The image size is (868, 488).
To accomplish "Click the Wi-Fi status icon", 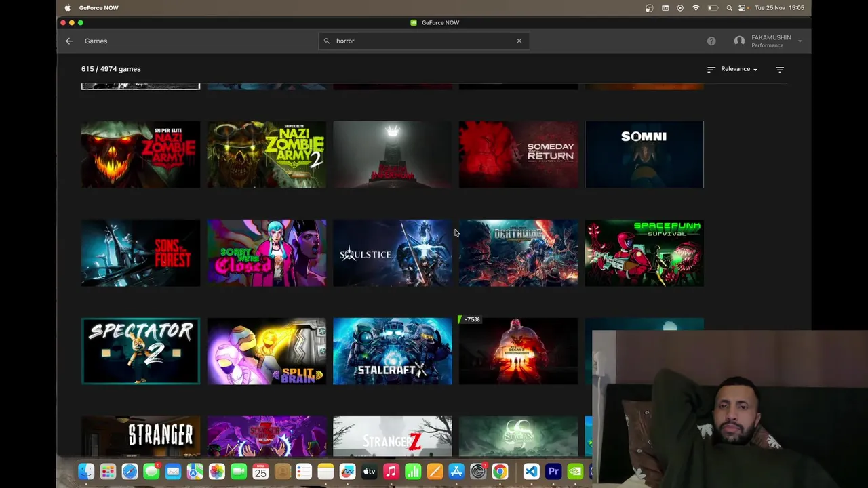I will [x=696, y=8].
